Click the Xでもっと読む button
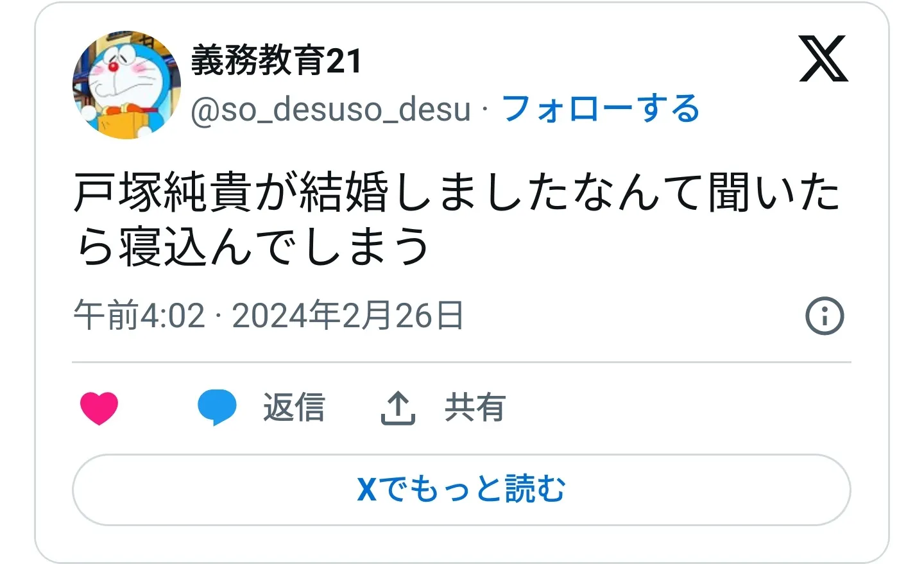 tap(461, 490)
